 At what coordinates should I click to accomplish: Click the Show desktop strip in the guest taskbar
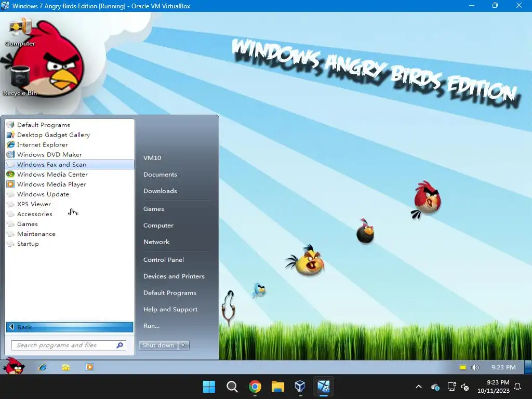click(528, 367)
